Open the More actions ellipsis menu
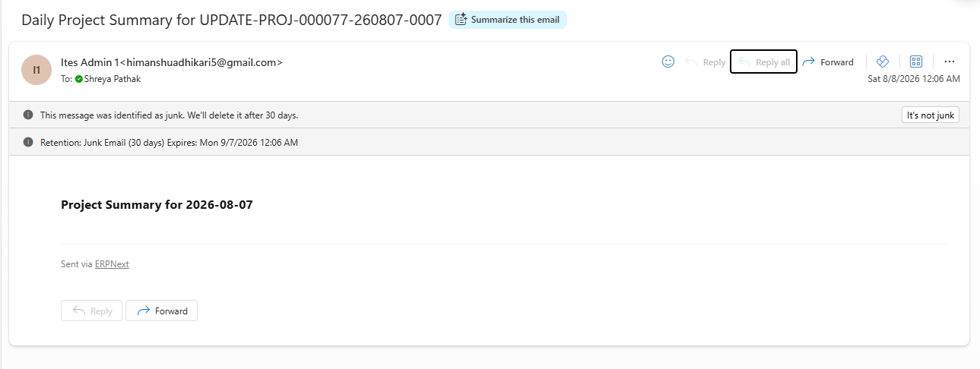980x369 pixels. point(949,61)
